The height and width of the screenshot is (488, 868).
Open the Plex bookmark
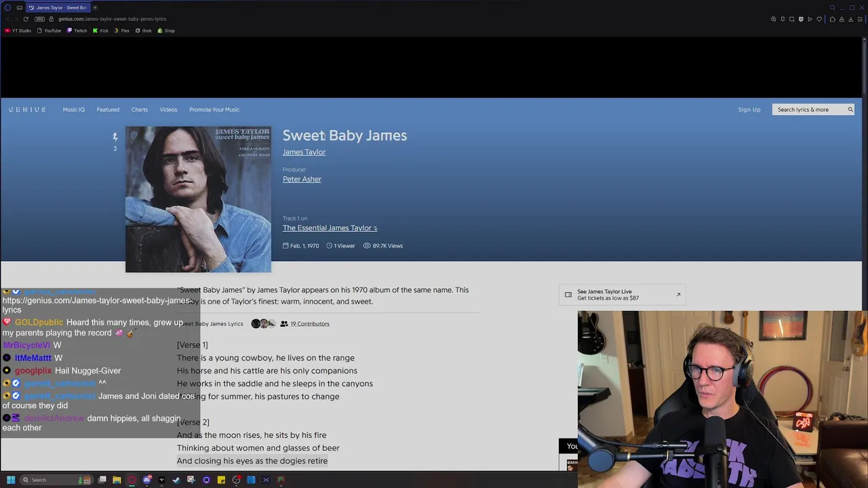pyautogui.click(x=122, y=30)
